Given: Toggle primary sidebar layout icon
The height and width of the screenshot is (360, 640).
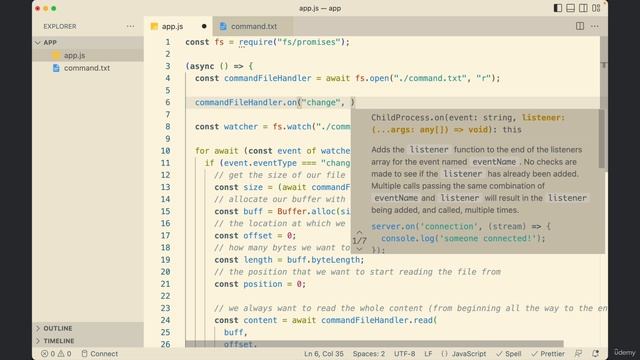Looking at the screenshot, I should [x=558, y=8].
